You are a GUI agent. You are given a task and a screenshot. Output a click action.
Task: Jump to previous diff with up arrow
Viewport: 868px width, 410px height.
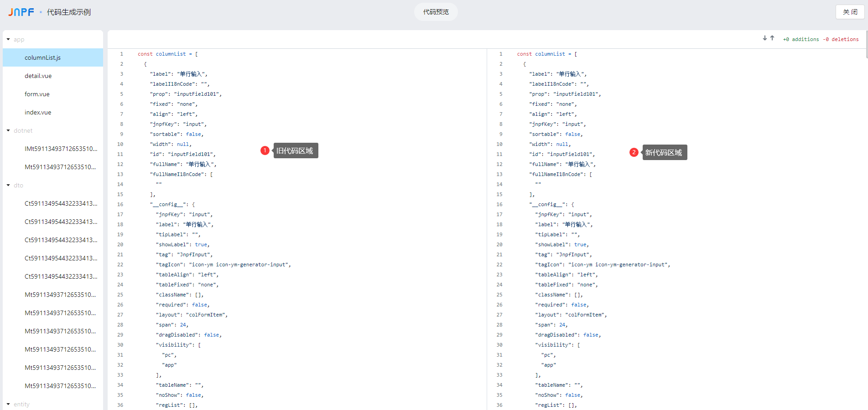pos(772,38)
